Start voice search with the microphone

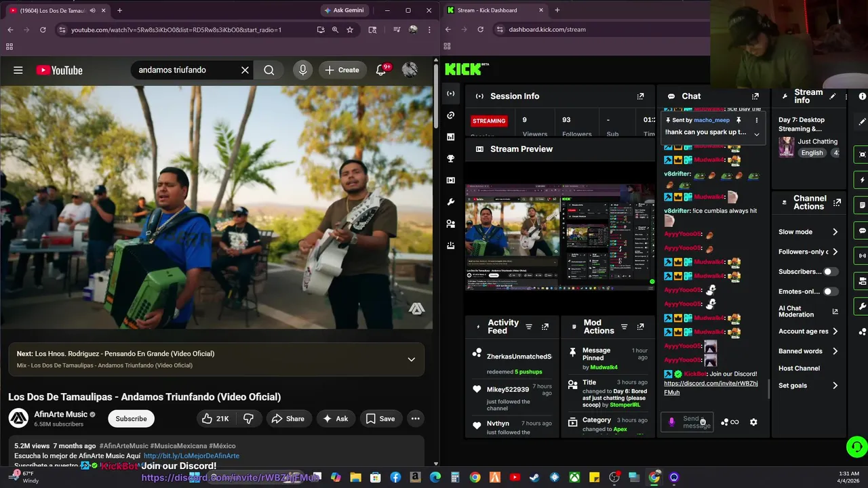tap(302, 70)
